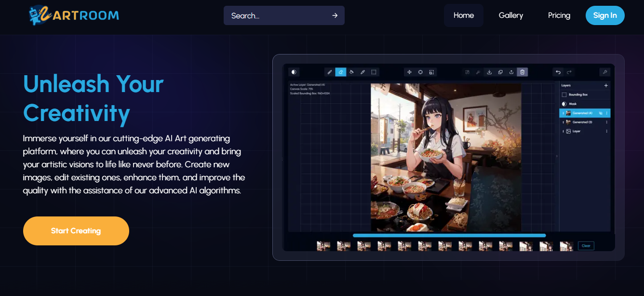Click the arrow icon in search bar
This screenshot has width=644, height=296.
(x=335, y=15)
